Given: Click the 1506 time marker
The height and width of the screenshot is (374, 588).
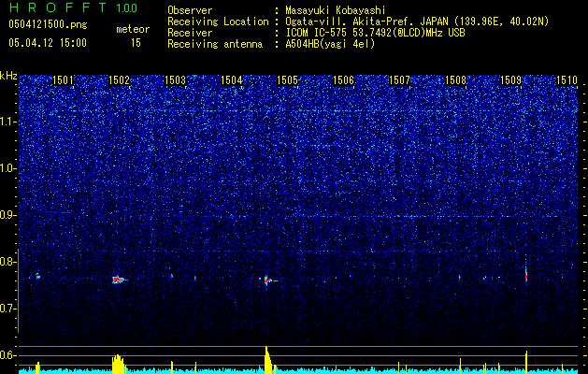Looking at the screenshot, I should [343, 80].
